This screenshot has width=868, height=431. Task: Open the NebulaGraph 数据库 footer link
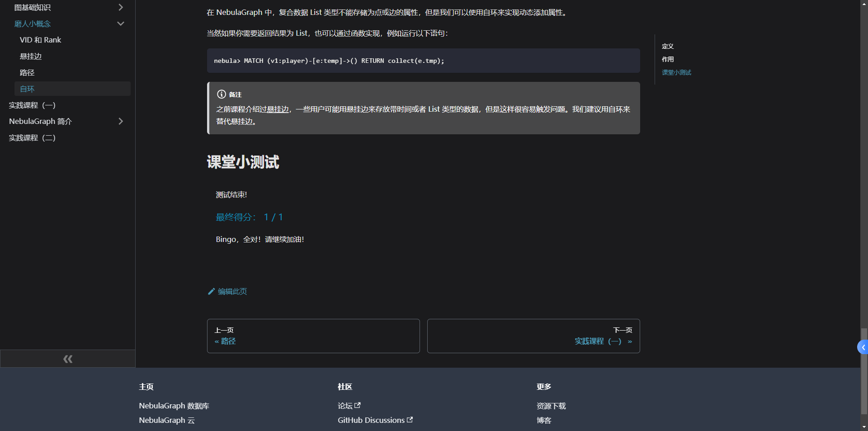pyautogui.click(x=174, y=406)
